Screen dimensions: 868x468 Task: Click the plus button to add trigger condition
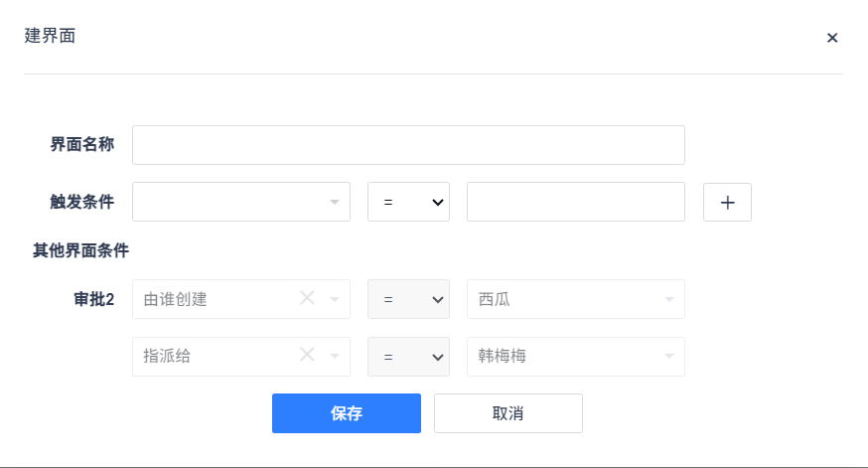pyautogui.click(x=727, y=202)
